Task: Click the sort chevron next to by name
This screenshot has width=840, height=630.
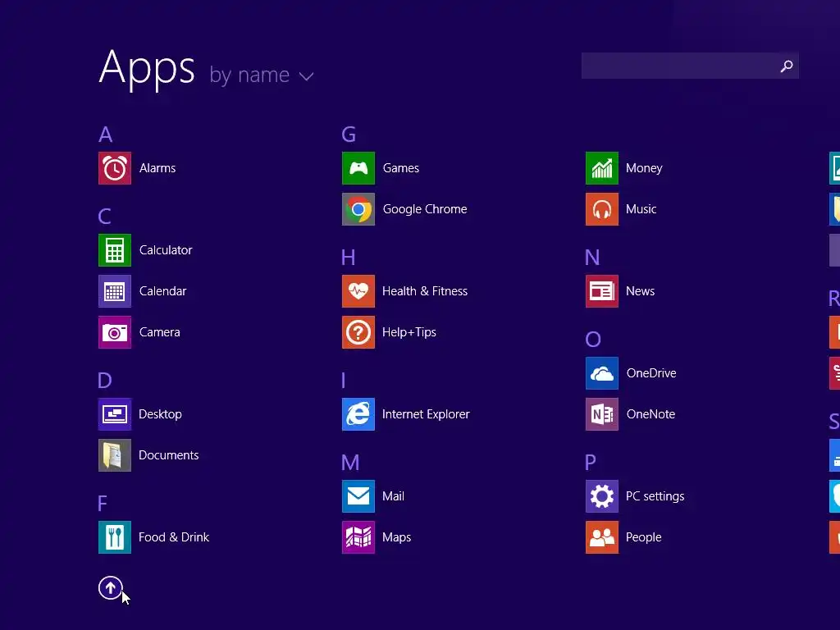Action: coord(307,76)
